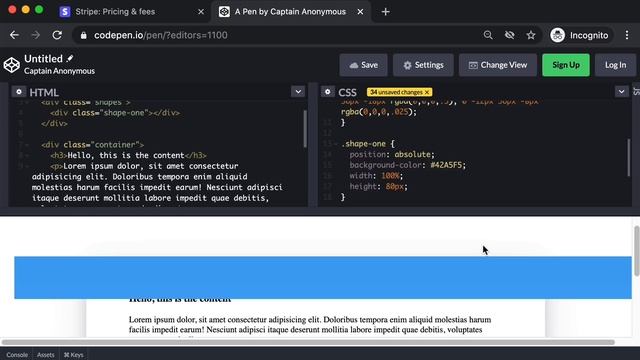The width and height of the screenshot is (640, 360).
Task: Click the CSS panel title
Action: [347, 92]
